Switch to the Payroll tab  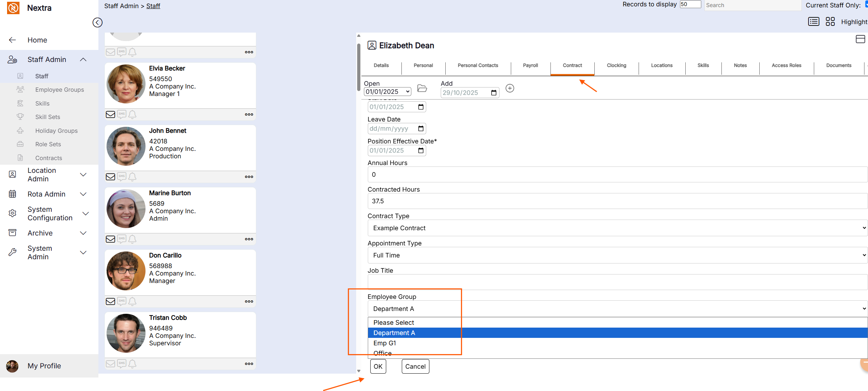pyautogui.click(x=530, y=66)
